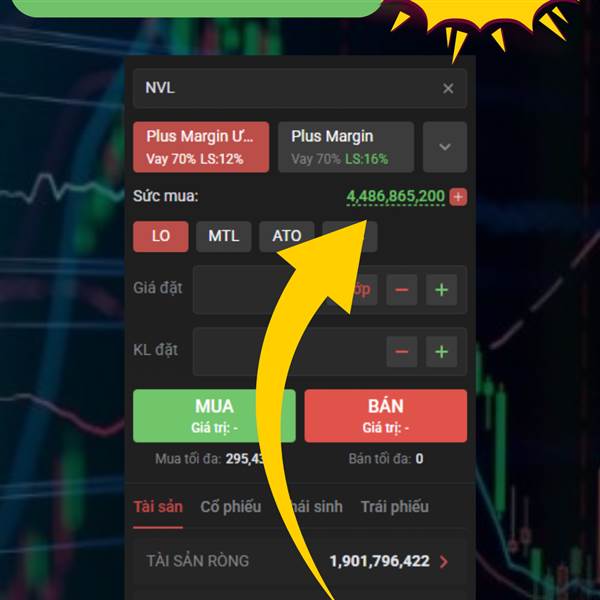Select the Plus Margin Ư... 12% package
This screenshot has width=600, height=600.
201,147
